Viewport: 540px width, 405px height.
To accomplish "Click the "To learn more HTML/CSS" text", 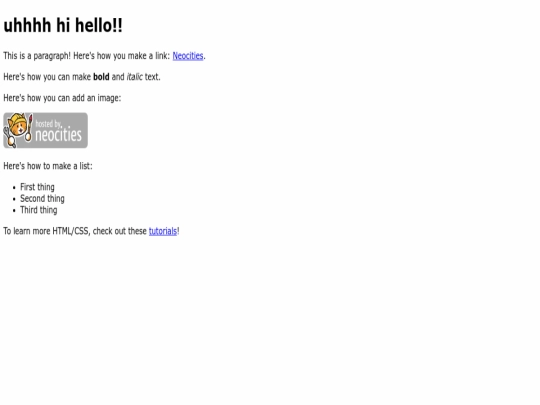I will tap(46, 231).
